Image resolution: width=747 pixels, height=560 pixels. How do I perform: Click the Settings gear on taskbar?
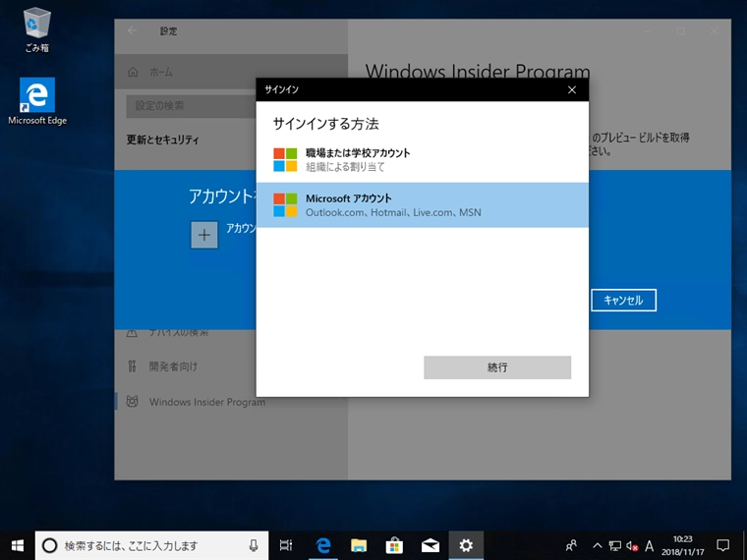coord(466,545)
